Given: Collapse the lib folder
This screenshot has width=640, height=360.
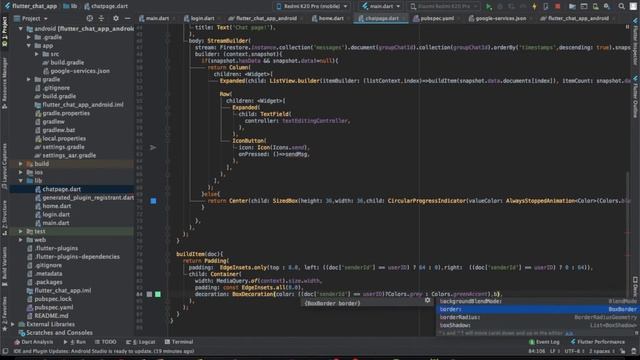Looking at the screenshot, I should 21,180.
